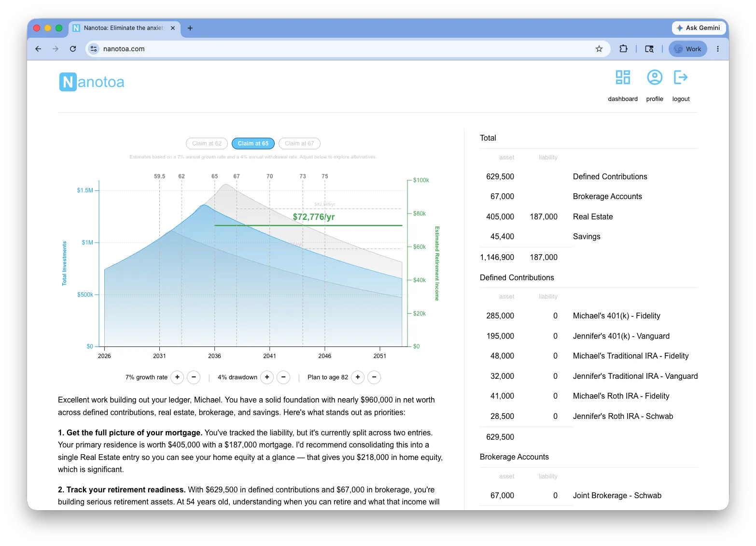The width and height of the screenshot is (756, 546).
Task: Select Jennifer's Roth IRA - Schwab row
Action: pyautogui.click(x=588, y=417)
